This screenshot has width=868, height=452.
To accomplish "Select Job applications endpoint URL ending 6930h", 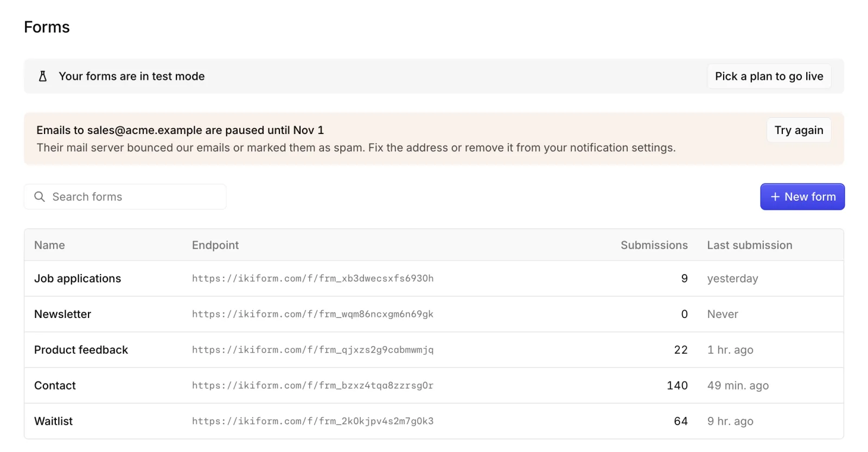I will (312, 278).
